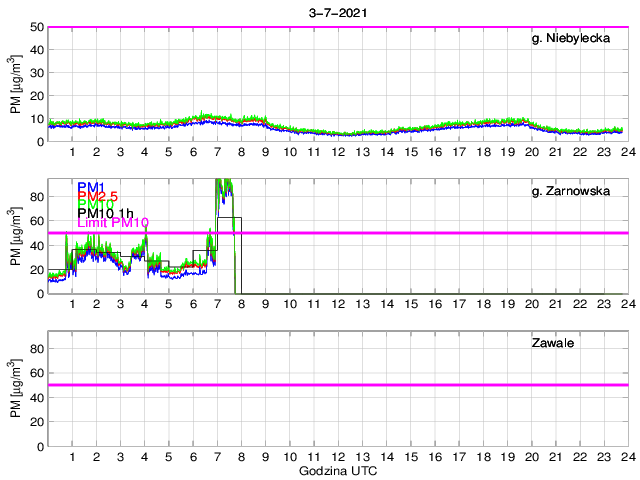Click the Godzina UTC axis label
This screenshot has height=480, width=640.
(x=338, y=470)
